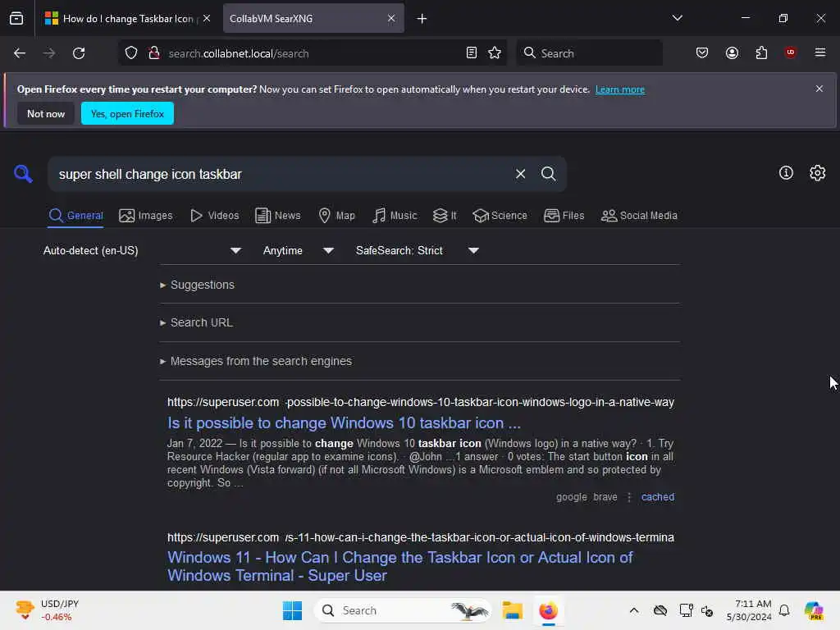
Task: Clear the SearXNG search query
Action: tap(520, 174)
